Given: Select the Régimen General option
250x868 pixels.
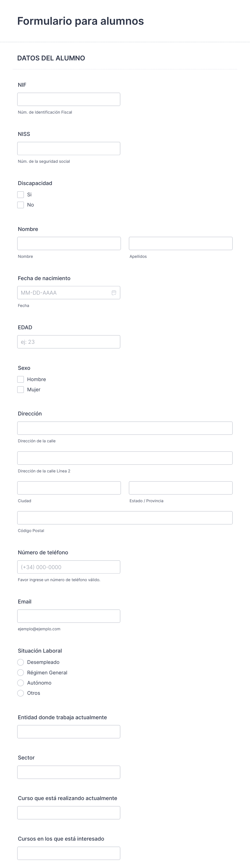Looking at the screenshot, I should (21, 672).
